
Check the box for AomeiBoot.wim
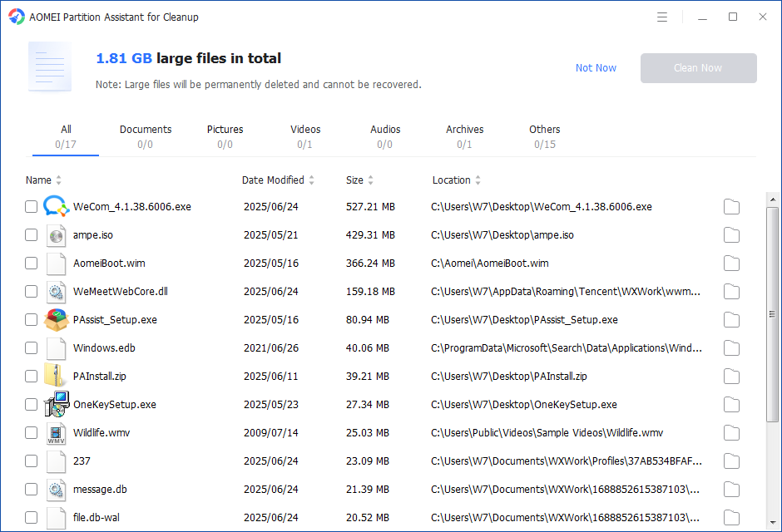(31, 263)
